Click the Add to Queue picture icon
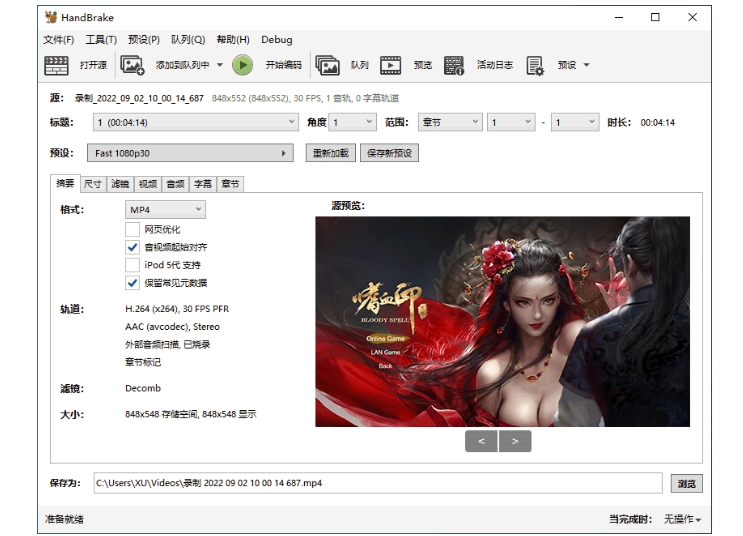Image resolution: width=743 pixels, height=536 pixels. [132, 65]
